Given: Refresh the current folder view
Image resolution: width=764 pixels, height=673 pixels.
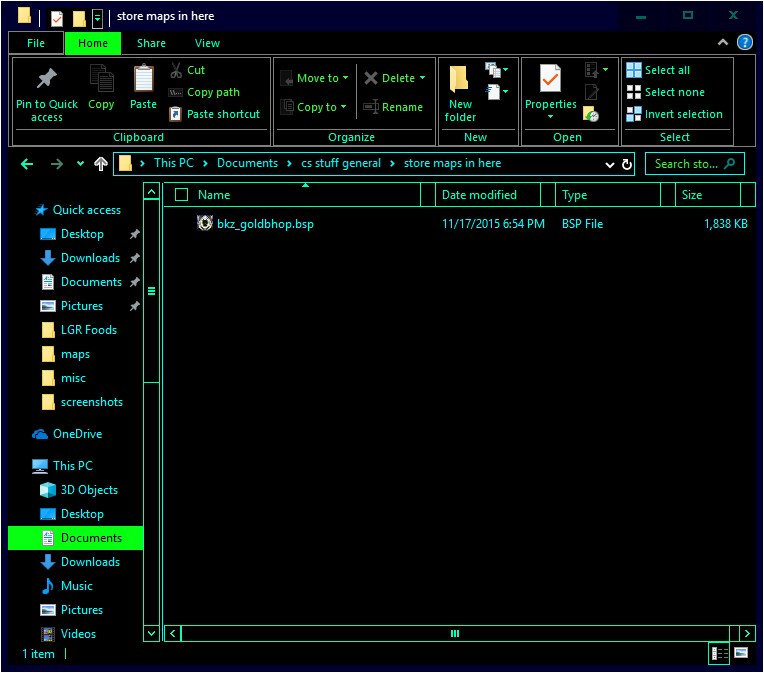Looking at the screenshot, I should click(627, 165).
